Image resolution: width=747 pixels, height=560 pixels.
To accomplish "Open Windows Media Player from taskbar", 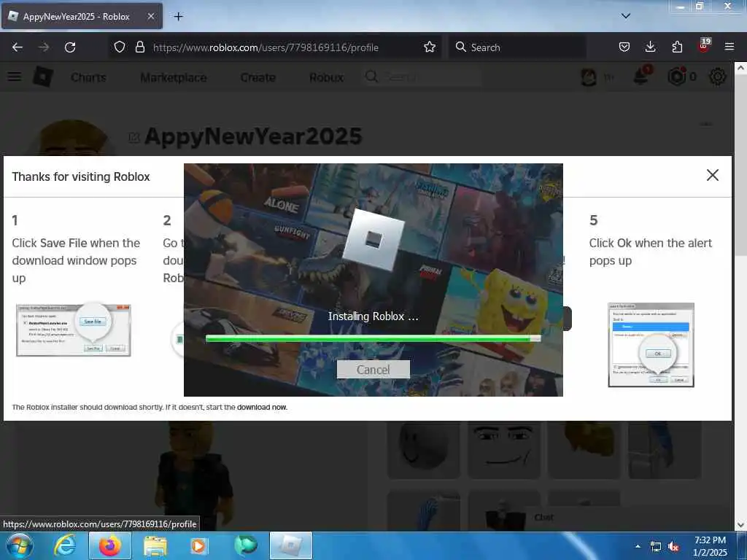I will point(198,545).
